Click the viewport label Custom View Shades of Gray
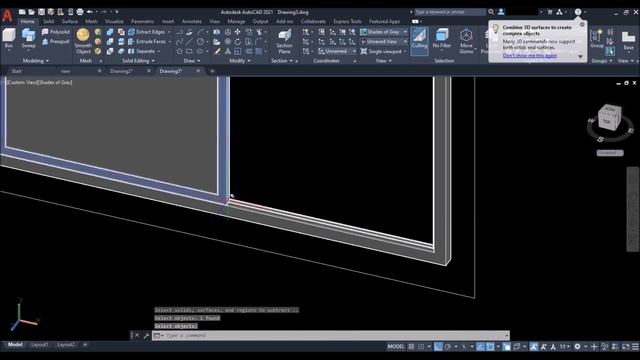 (x=40, y=82)
